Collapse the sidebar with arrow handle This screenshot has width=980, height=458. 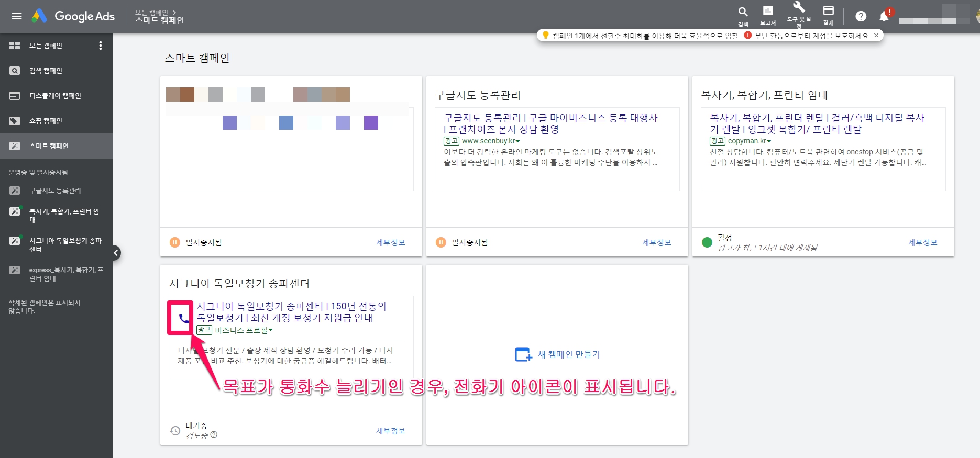click(x=116, y=253)
